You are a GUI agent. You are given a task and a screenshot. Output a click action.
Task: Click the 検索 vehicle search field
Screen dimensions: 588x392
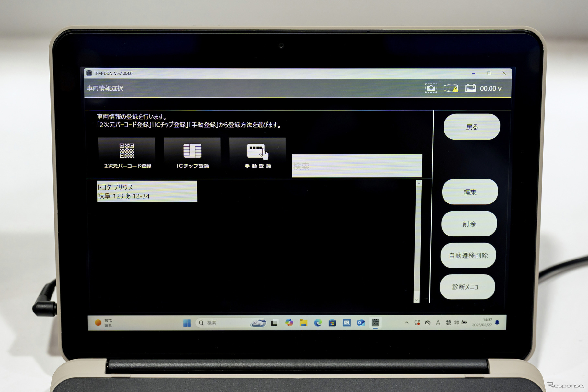tap(357, 166)
